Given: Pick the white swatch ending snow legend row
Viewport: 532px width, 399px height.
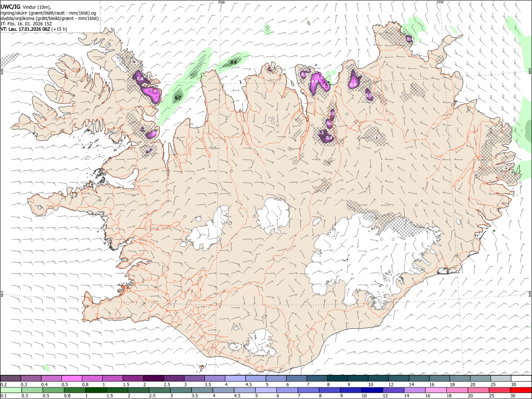Looking at the screenshot, I should [x=521, y=379].
